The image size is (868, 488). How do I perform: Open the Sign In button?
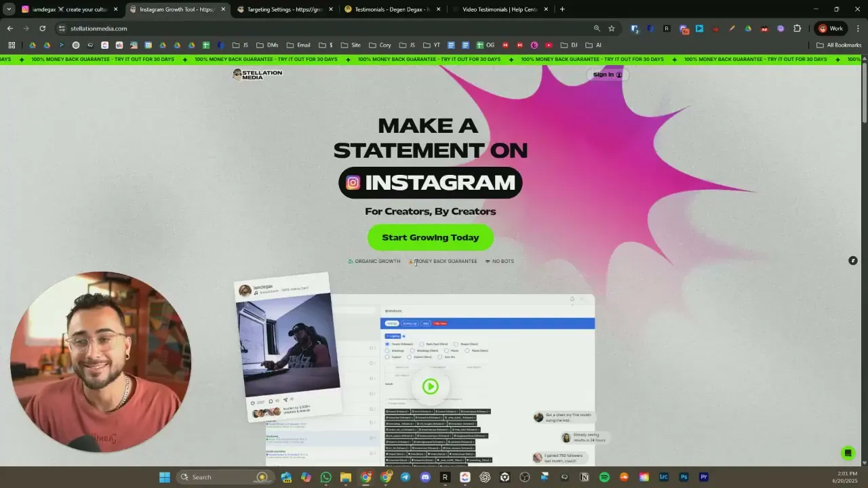[607, 75]
